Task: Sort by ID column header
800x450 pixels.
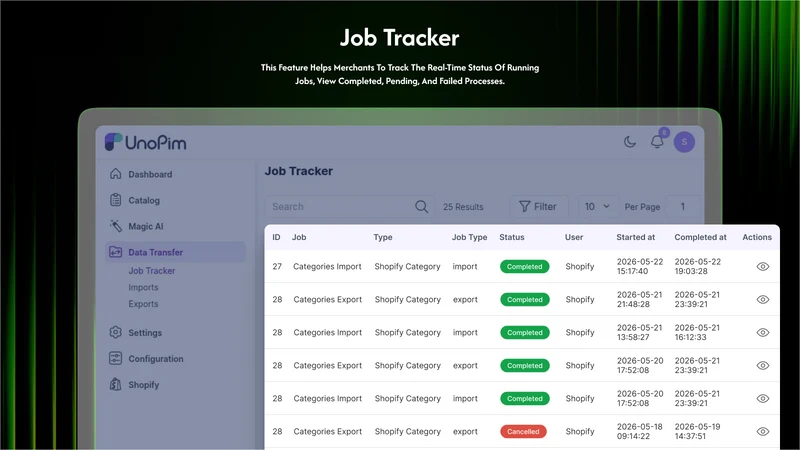Action: [276, 237]
